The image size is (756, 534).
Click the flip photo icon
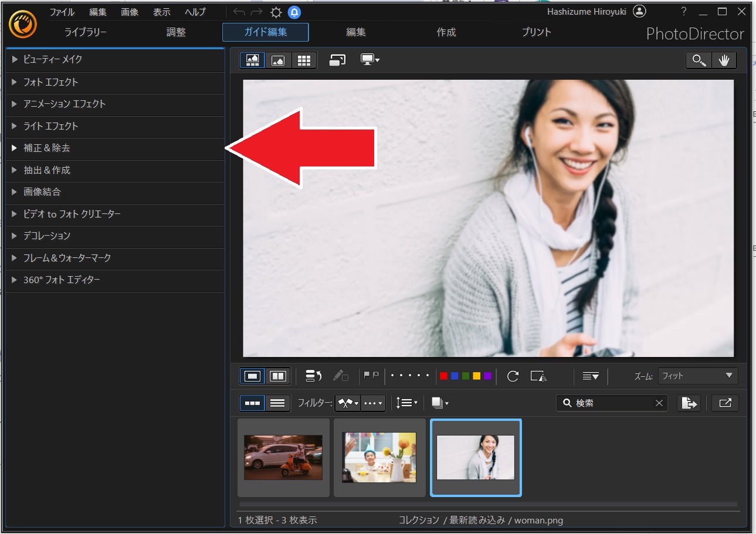[538, 376]
